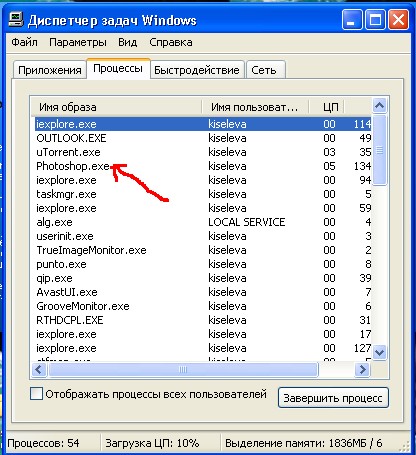Select the GrooveMonitor.exe process
Screen dimensions: 416x455
pyautogui.click(x=203, y=306)
